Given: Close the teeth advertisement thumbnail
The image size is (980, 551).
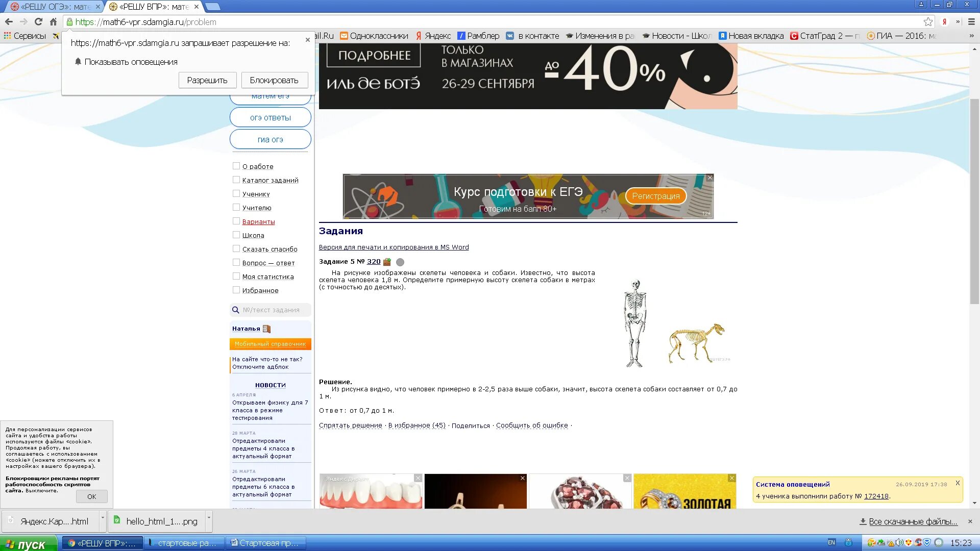Looking at the screenshot, I should click(418, 478).
